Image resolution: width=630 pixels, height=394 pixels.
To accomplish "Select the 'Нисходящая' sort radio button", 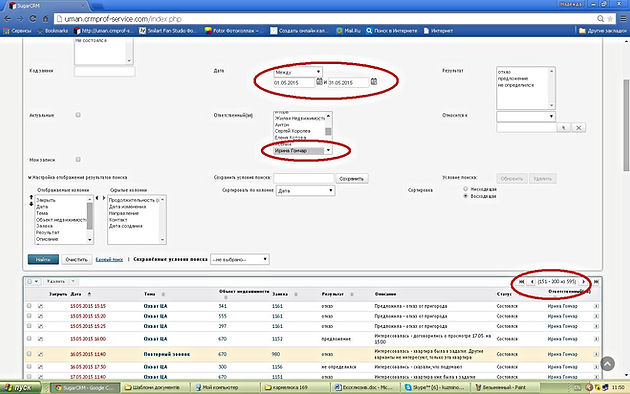I will [x=466, y=189].
